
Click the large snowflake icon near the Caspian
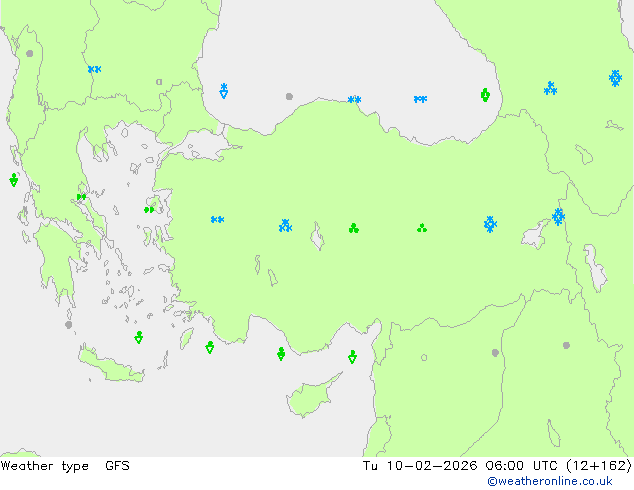pos(615,78)
